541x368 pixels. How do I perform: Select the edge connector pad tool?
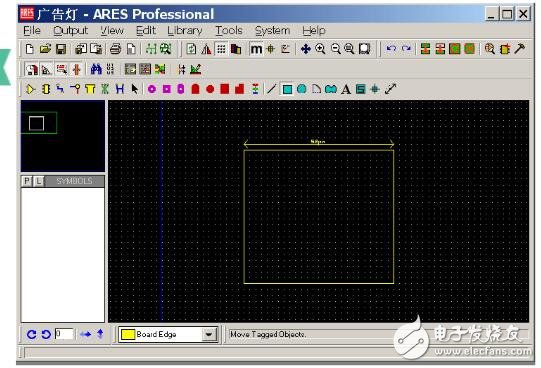tap(195, 89)
